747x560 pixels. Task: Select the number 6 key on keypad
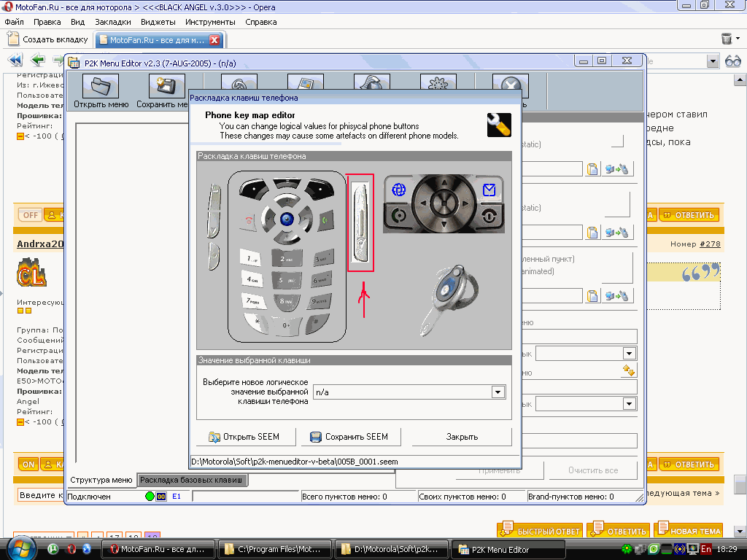coord(322,280)
